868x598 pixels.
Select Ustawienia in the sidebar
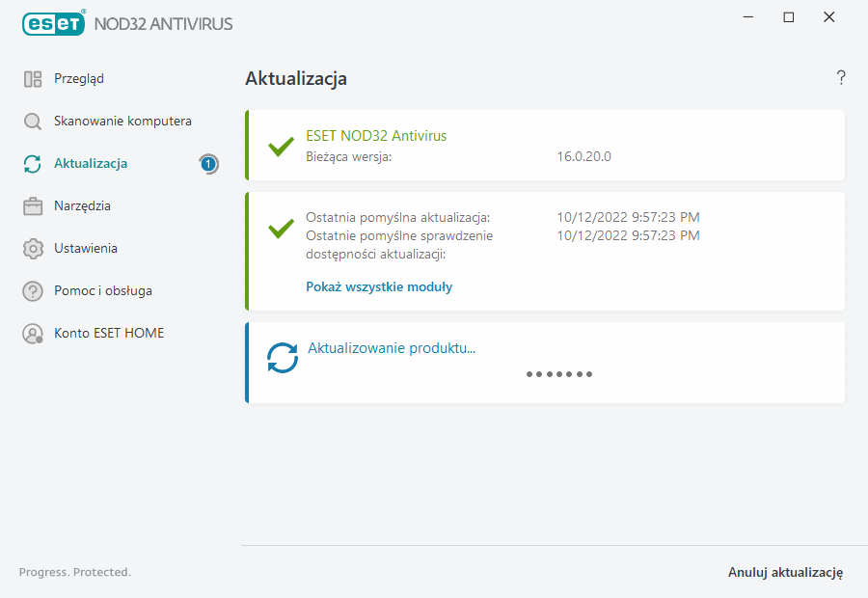pyautogui.click(x=86, y=249)
